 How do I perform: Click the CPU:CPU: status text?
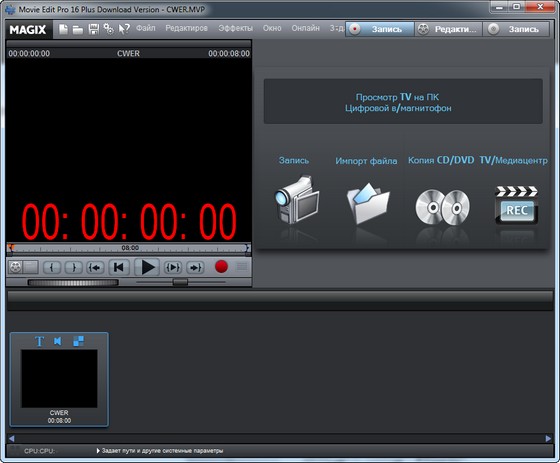[39, 451]
